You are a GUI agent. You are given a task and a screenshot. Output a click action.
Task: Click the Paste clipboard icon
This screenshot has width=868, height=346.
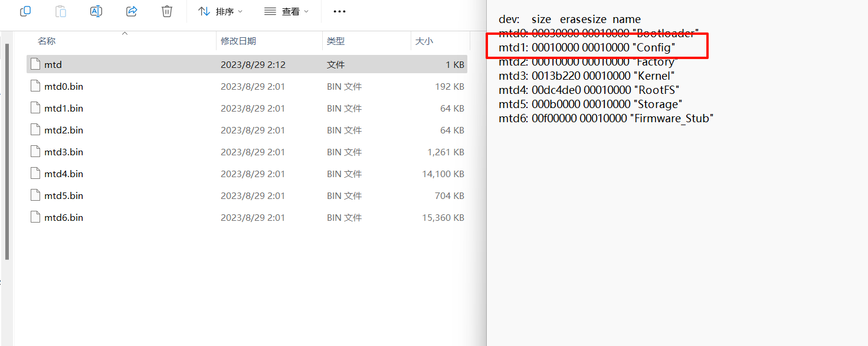[61, 11]
